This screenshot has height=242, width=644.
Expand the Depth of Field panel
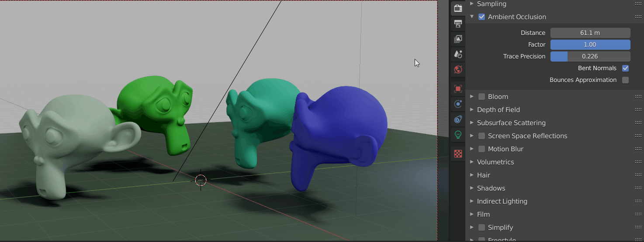point(472,110)
